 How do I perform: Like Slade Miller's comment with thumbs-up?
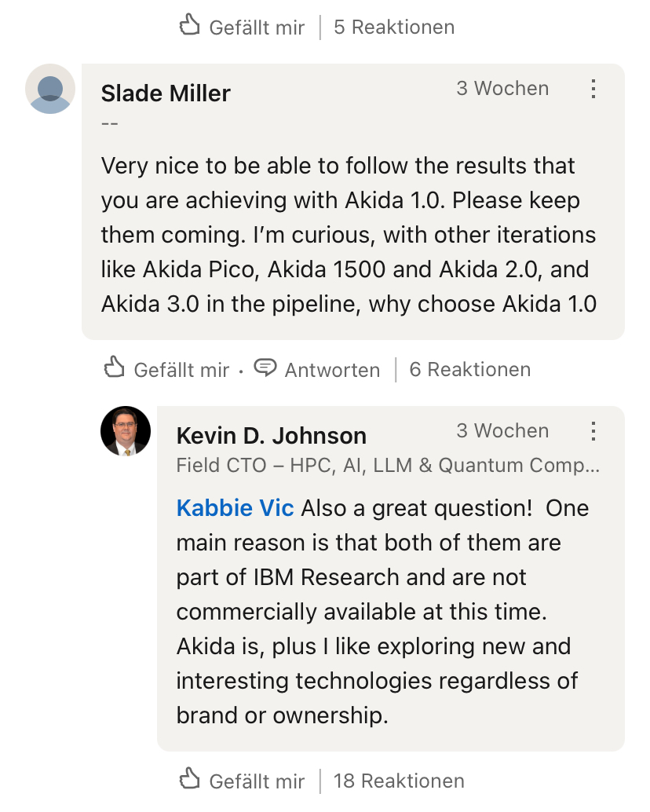[x=115, y=368]
